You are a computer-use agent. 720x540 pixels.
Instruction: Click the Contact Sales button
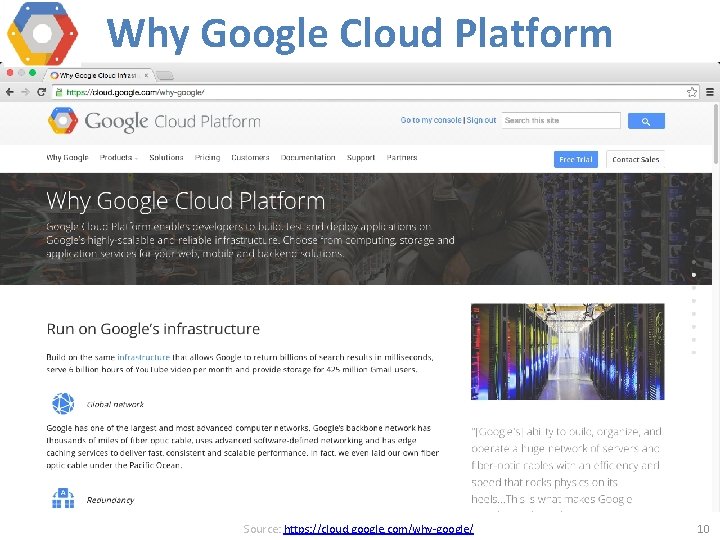(636, 159)
